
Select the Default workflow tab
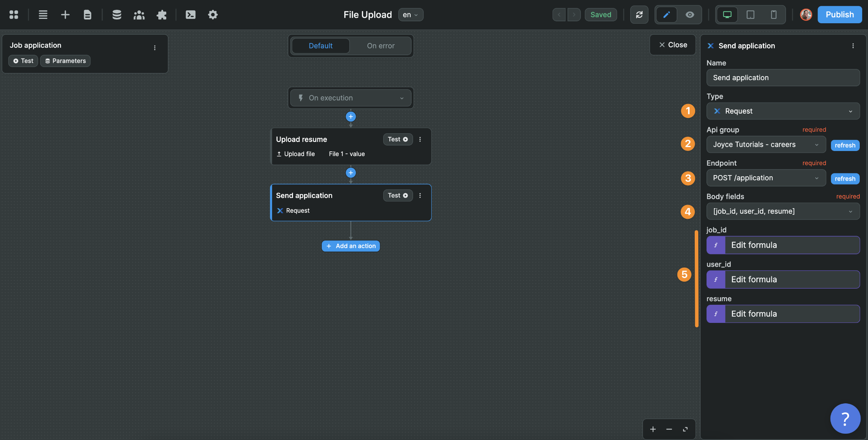[x=320, y=46]
